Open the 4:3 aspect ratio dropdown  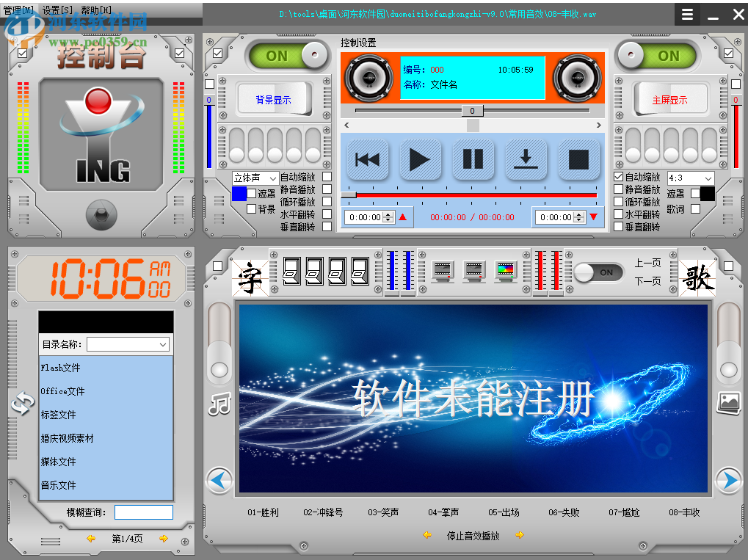(691, 178)
